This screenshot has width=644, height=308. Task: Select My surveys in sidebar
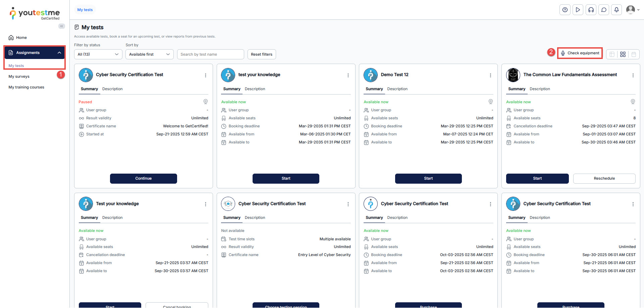pyautogui.click(x=19, y=76)
